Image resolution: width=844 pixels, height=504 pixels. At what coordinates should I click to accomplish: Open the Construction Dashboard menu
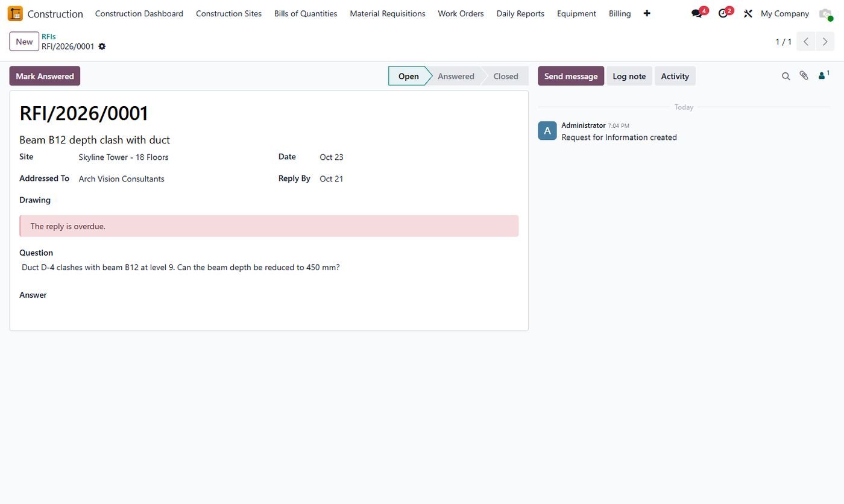point(139,13)
